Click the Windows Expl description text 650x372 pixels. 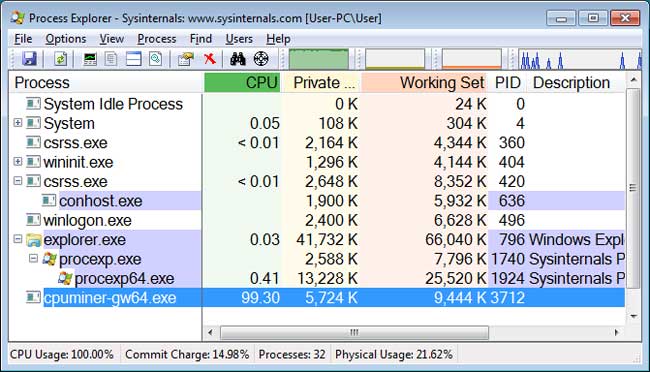(x=577, y=240)
